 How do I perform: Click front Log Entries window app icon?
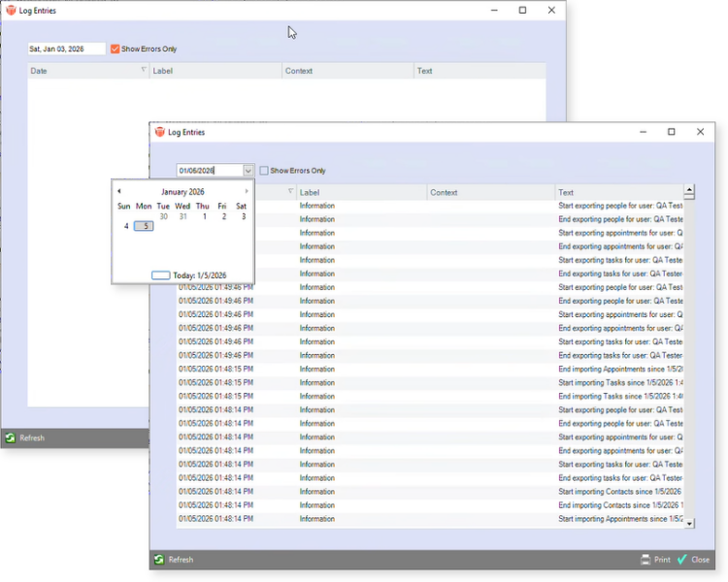pyautogui.click(x=160, y=132)
